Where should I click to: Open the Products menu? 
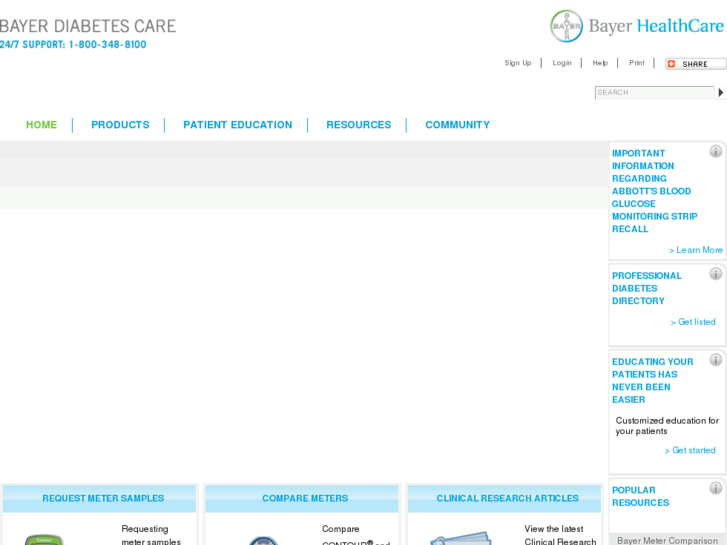(x=120, y=125)
